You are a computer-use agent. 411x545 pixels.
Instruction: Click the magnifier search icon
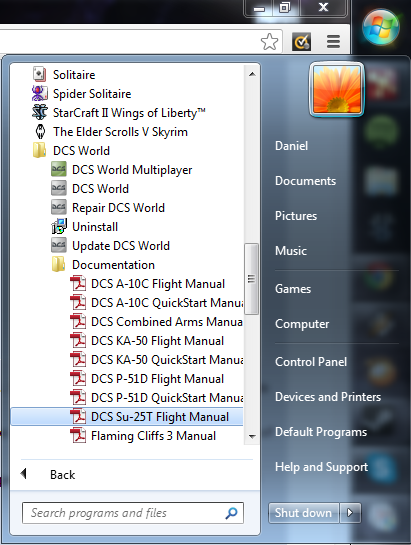[x=232, y=513]
